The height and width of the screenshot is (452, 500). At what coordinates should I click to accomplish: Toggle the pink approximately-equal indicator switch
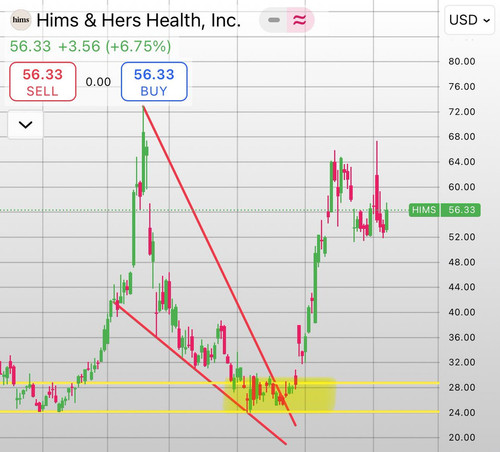pos(300,20)
